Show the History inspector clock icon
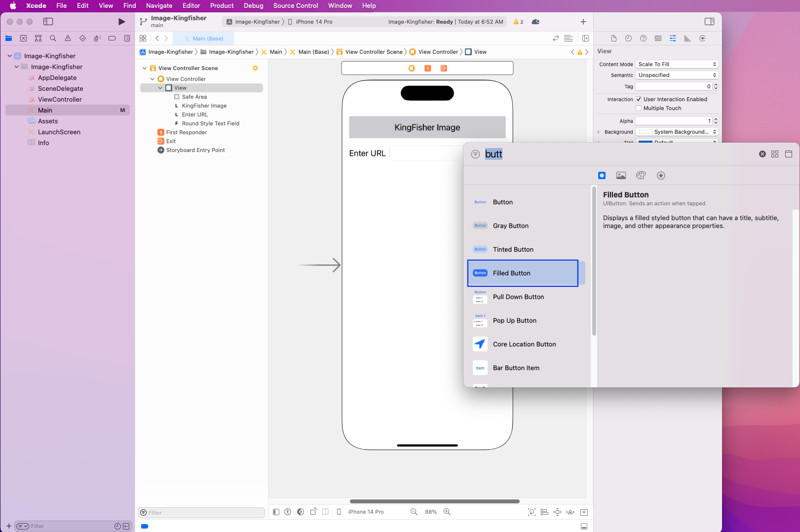 coord(628,38)
